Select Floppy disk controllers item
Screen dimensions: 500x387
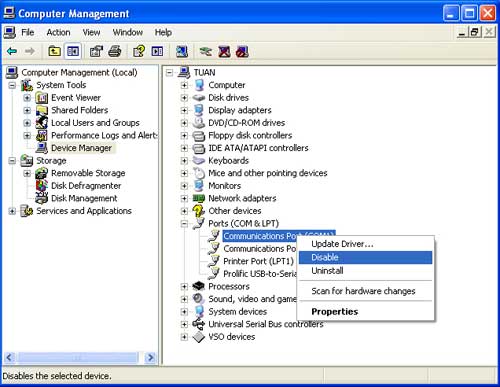pyautogui.click(x=250, y=135)
